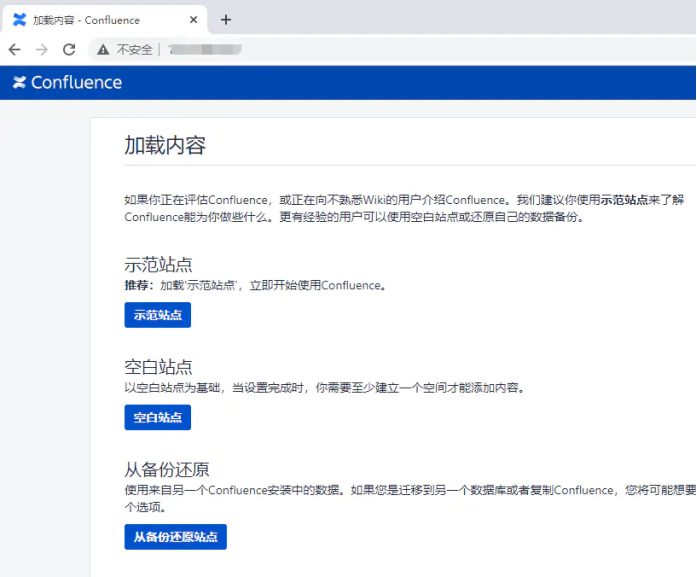Click the Confluence wordmark text in header

pos(76,82)
